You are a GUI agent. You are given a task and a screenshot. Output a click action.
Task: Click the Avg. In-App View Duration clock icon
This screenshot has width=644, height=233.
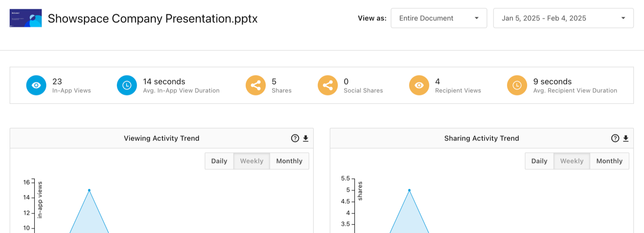(x=127, y=85)
